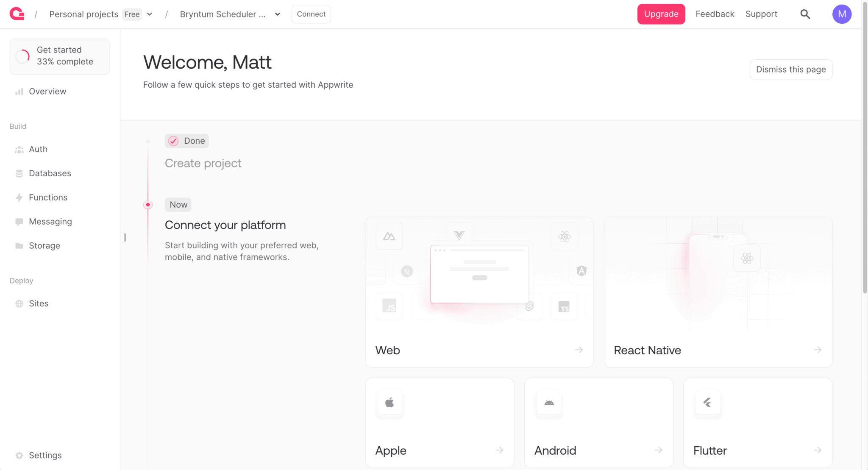
Task: Open the Auth section
Action: (38, 149)
